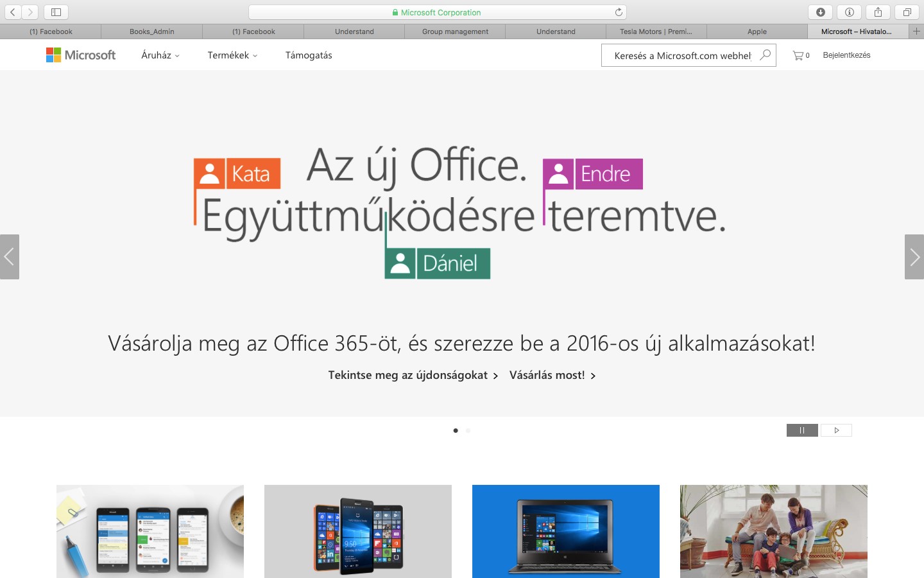Select the second carousel dot
The image size is (924, 578).
(468, 430)
